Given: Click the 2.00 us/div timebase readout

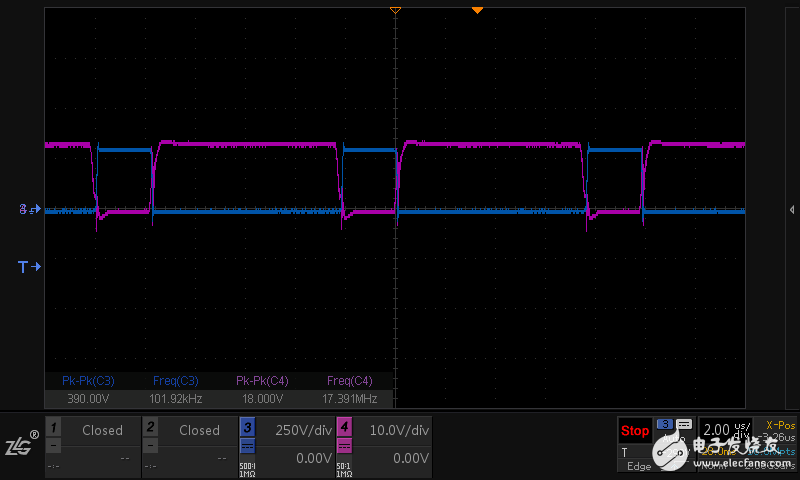Looking at the screenshot, I should click(727, 429).
